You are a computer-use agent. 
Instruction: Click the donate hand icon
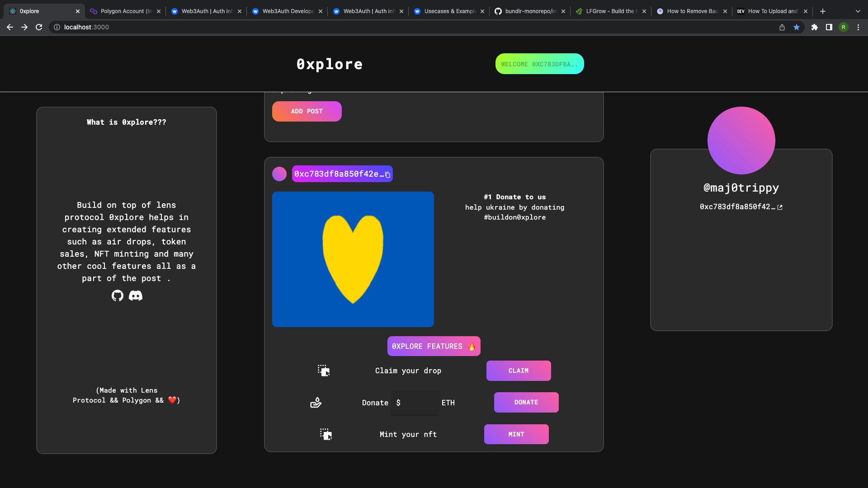[316, 402]
